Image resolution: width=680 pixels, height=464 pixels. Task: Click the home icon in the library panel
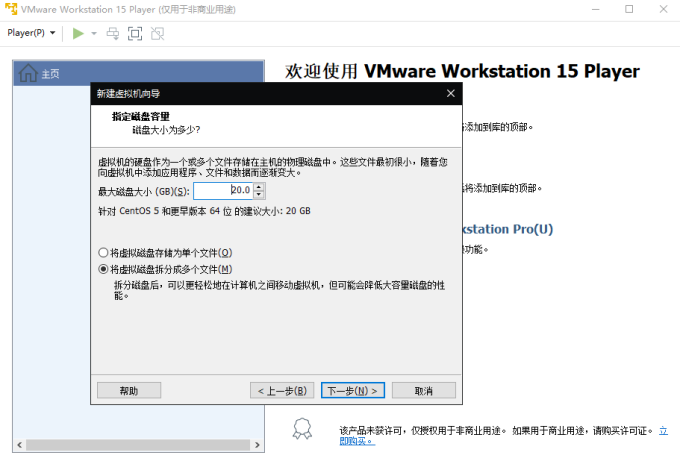click(x=28, y=73)
